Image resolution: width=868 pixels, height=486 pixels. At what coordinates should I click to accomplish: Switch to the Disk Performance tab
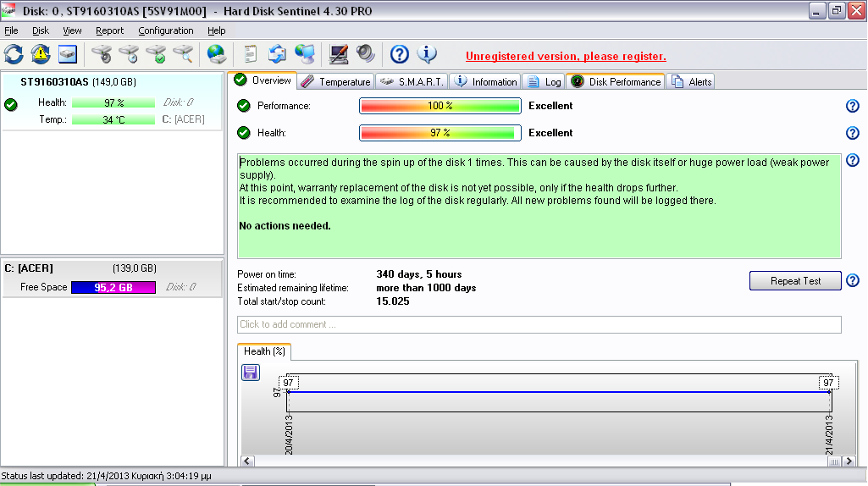(616, 82)
